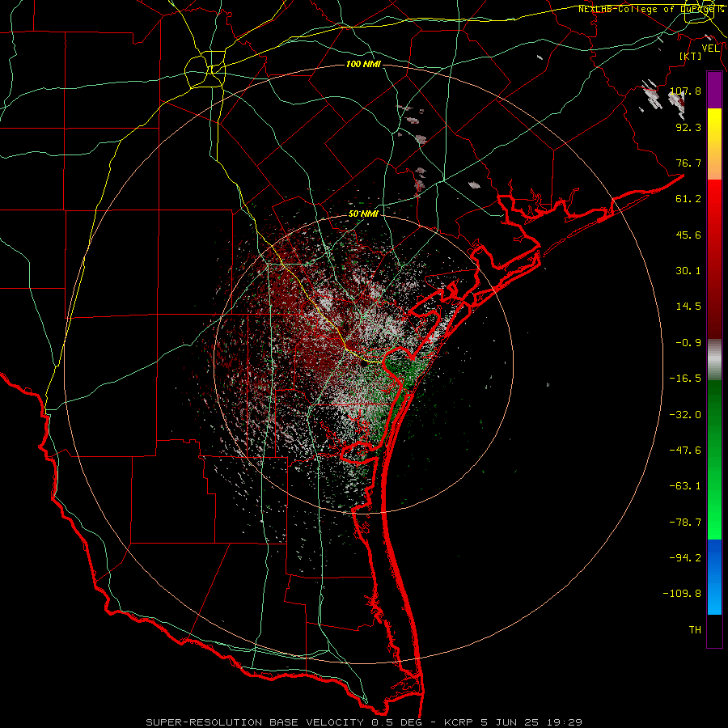Click the "VEL" legend title

pos(710,49)
